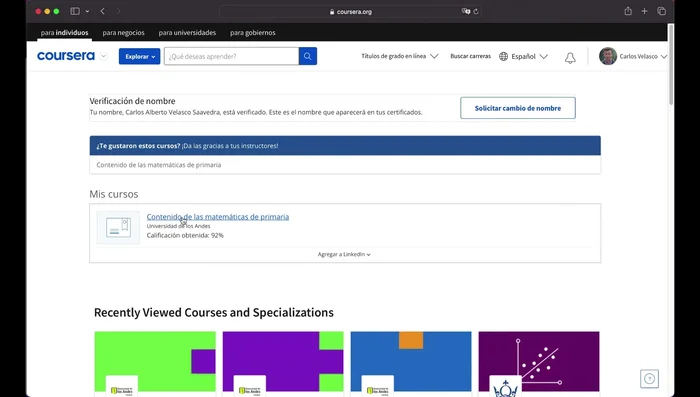Click the reload page icon
This screenshot has height=397, width=700.
(x=476, y=12)
